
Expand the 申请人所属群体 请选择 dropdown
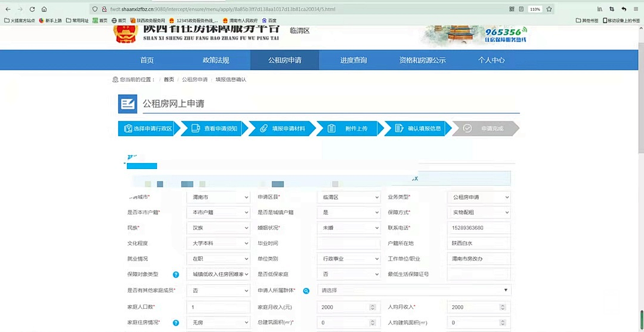click(414, 290)
